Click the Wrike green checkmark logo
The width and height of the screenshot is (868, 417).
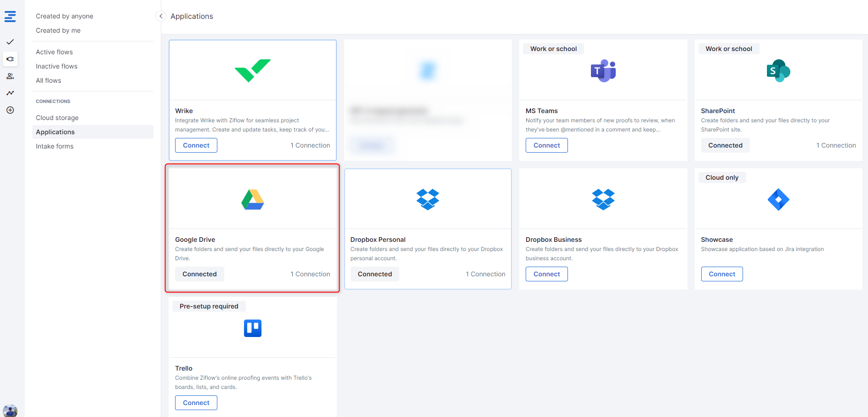click(x=252, y=70)
